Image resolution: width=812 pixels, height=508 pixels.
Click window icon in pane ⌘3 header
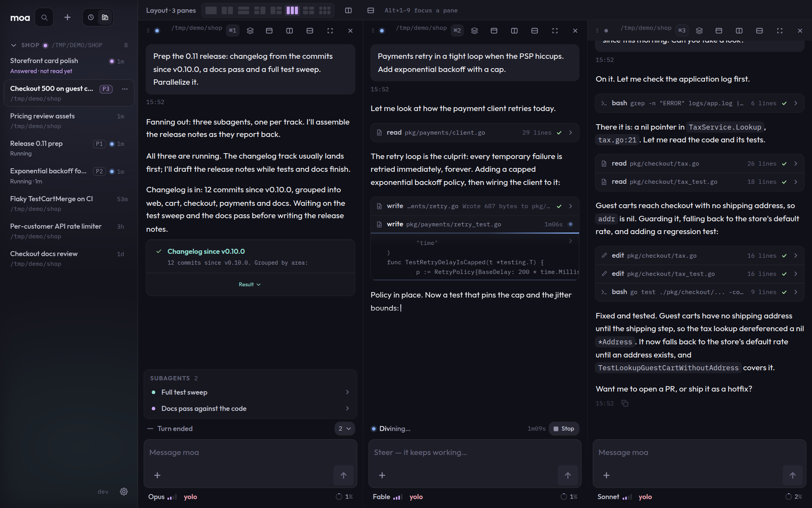coord(719,31)
